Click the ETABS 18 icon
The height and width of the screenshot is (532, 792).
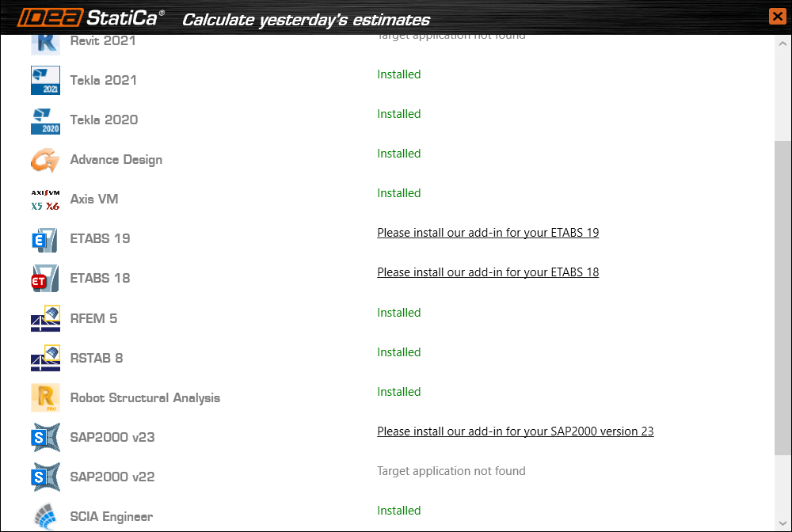(45, 279)
